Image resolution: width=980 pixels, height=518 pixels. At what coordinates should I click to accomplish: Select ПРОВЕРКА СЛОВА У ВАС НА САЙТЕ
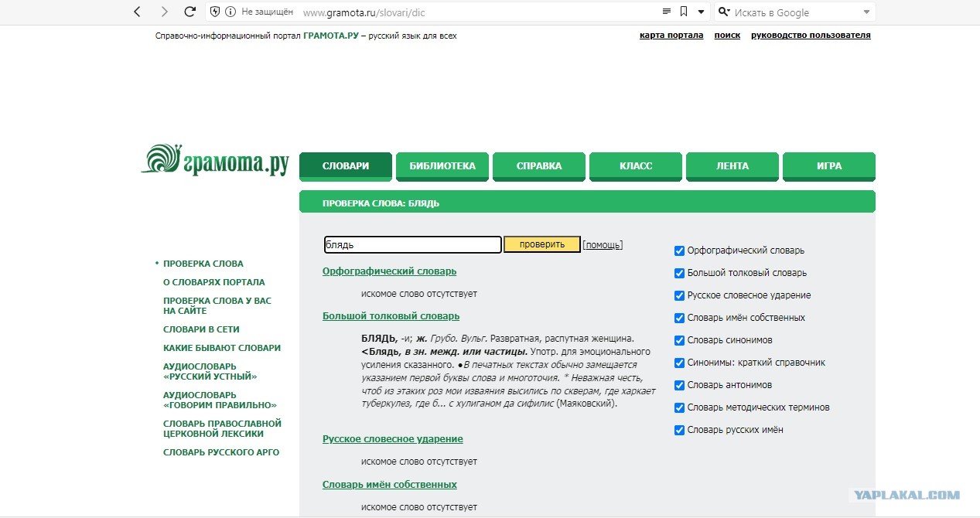[x=217, y=305]
